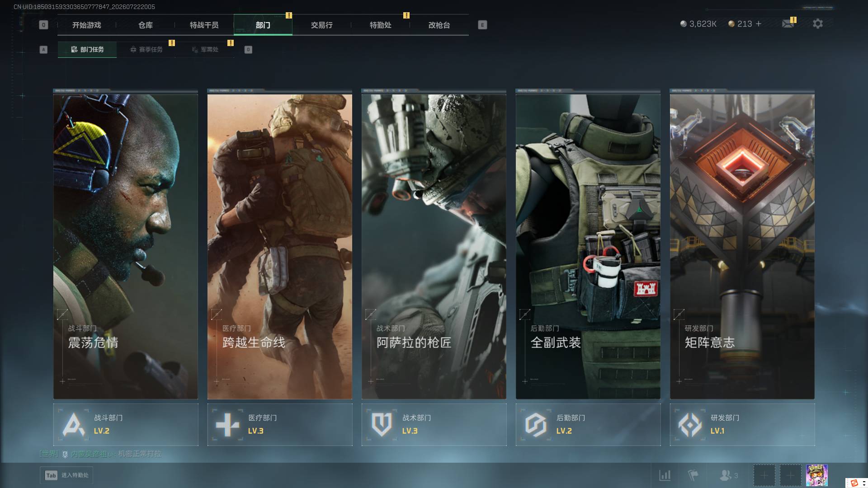Open the settings gear icon

click(x=817, y=23)
